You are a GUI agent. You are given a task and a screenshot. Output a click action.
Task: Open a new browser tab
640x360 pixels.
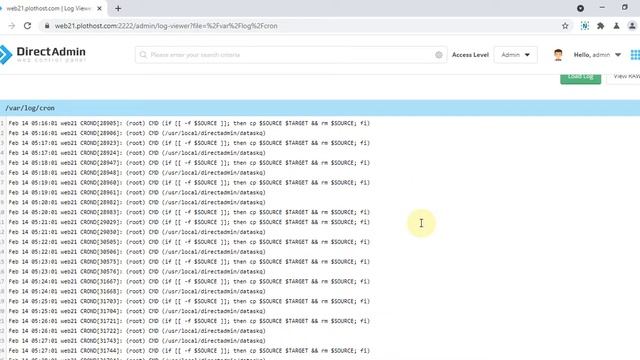(x=118, y=8)
